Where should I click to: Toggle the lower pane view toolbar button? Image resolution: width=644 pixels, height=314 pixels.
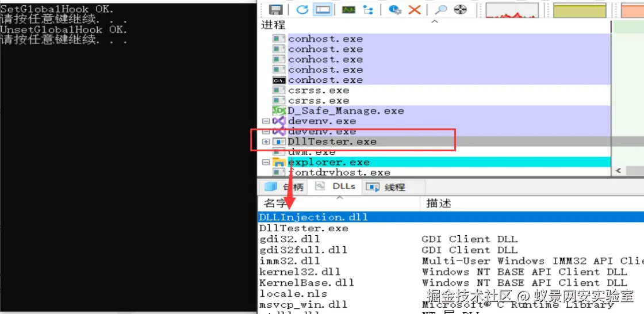pyautogui.click(x=322, y=9)
